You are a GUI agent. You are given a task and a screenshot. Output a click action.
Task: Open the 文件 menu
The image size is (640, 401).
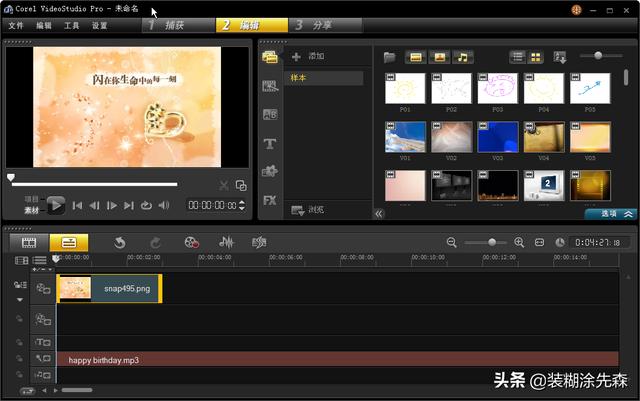(x=16, y=25)
